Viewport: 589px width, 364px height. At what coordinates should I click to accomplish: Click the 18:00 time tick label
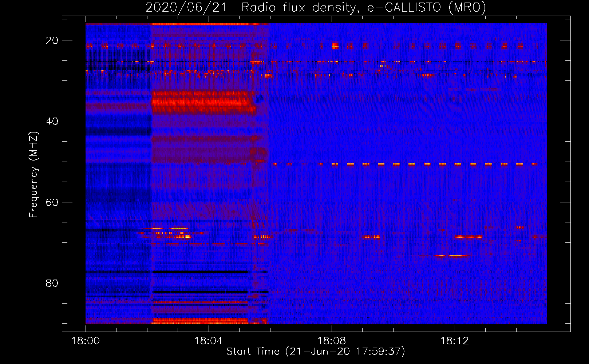pyautogui.click(x=86, y=341)
